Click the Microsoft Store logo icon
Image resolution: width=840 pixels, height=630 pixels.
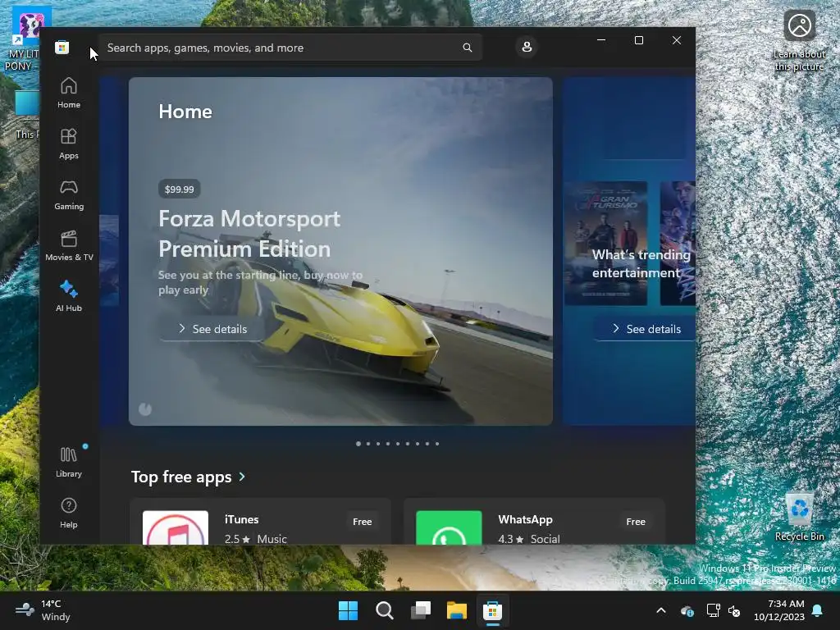(x=62, y=47)
